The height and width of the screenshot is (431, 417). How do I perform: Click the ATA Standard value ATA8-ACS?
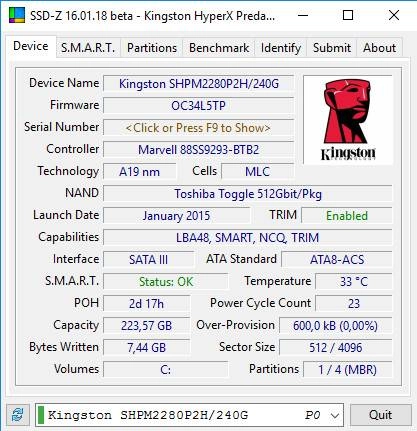337,260
